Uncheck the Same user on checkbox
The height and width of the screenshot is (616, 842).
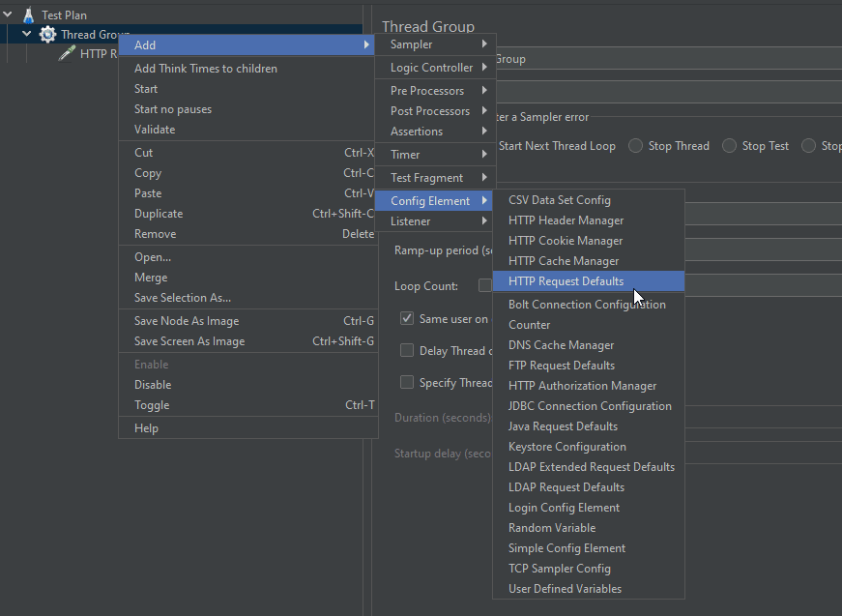tap(407, 318)
